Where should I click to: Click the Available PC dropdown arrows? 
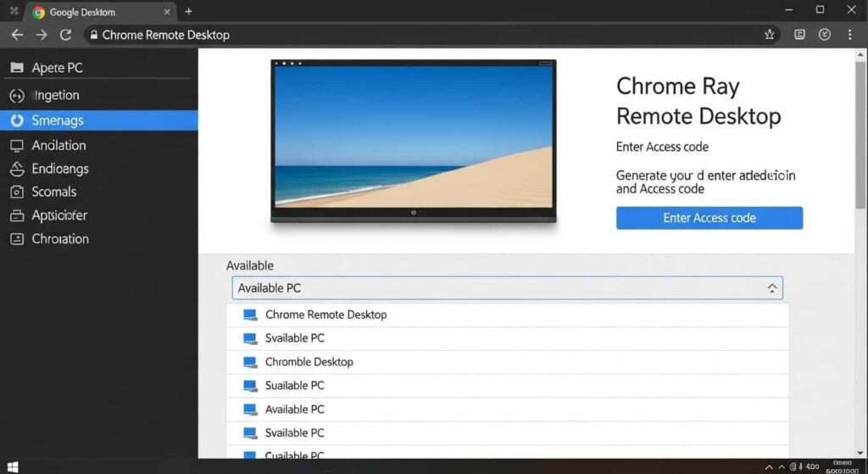771,288
